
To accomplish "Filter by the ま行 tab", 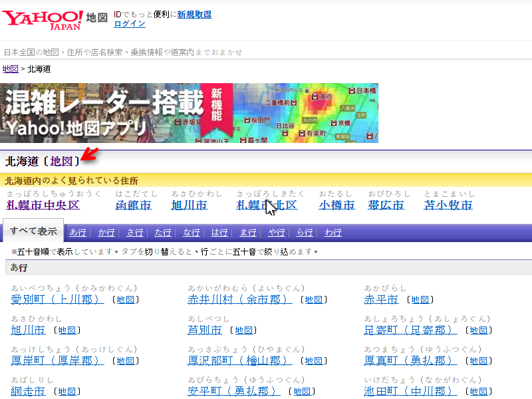I will pyautogui.click(x=248, y=232).
